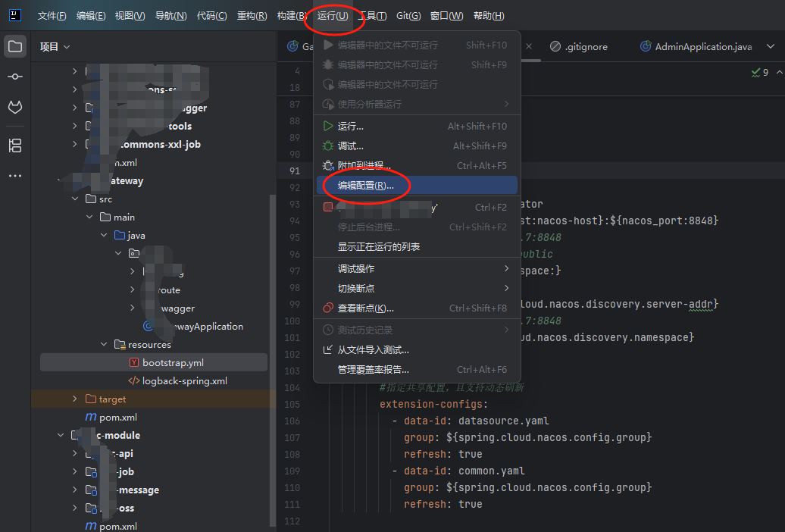Open the editor tabs overflow dropdown chevron
Viewport: 785px width, 532px height.
tap(771, 46)
